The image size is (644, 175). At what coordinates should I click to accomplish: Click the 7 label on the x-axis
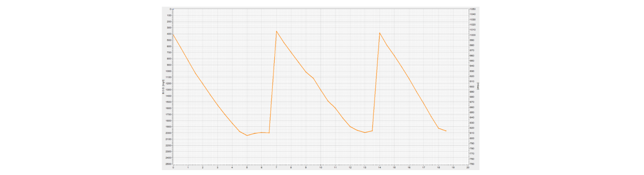click(x=277, y=167)
